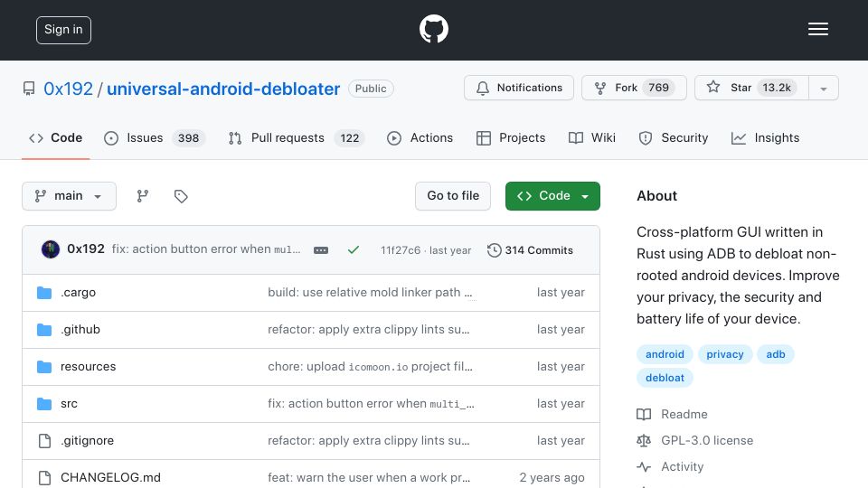Click the src folder icon

coord(44,404)
